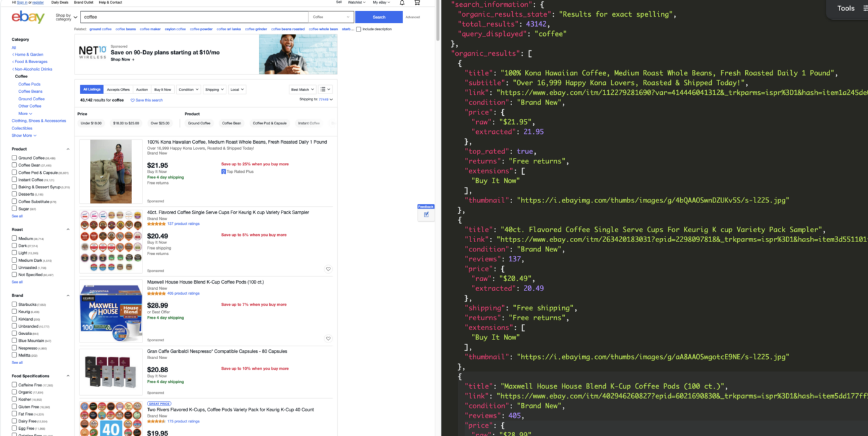The image size is (868, 436).
Task: Open the view layout options dropdown
Action: coord(325,89)
